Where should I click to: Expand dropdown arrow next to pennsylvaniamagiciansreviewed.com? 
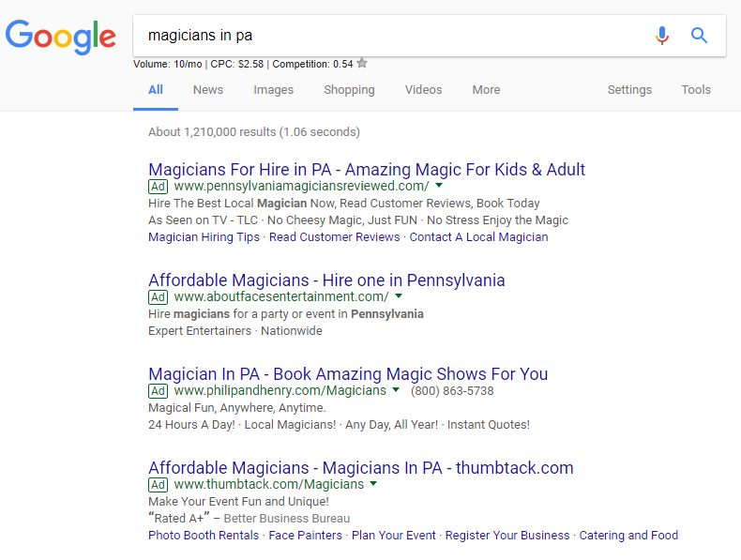(x=439, y=185)
